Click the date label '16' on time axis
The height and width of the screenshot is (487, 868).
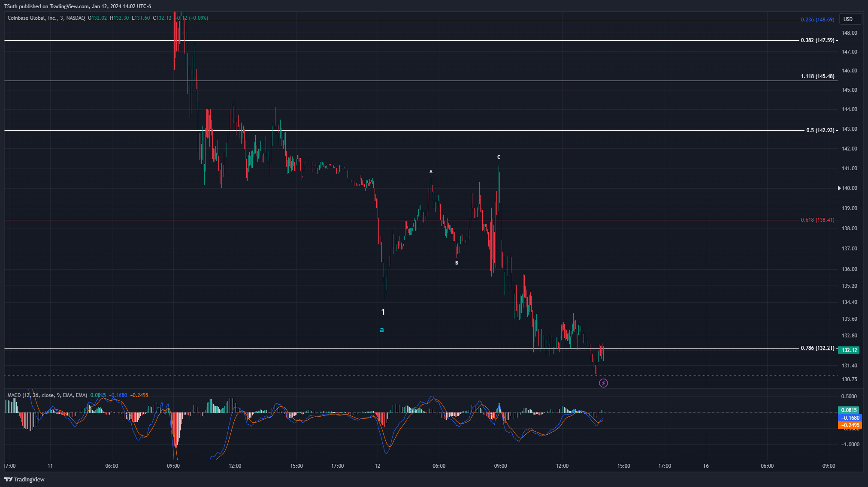pyautogui.click(x=706, y=466)
